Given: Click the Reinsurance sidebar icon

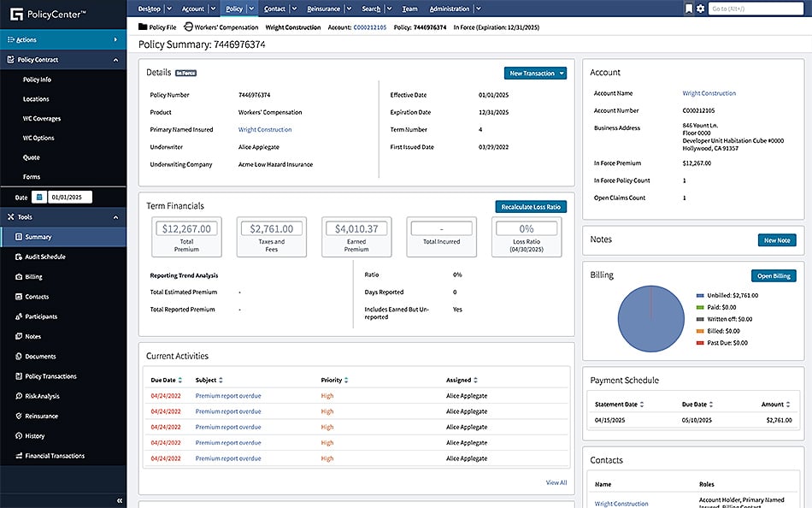Looking at the screenshot, I should tap(18, 416).
